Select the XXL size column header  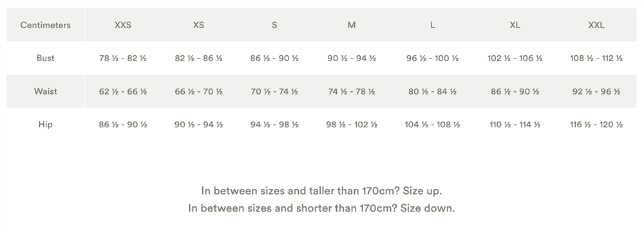[596, 25]
